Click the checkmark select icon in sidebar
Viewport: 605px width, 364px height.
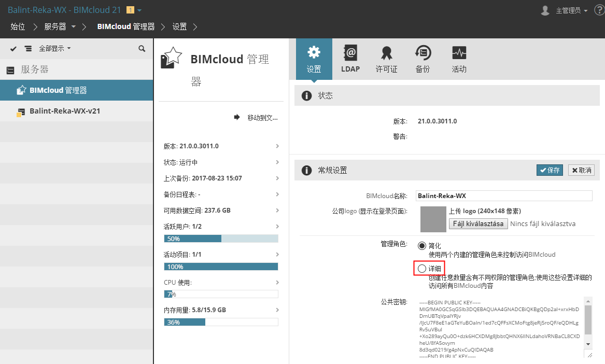tap(13, 49)
